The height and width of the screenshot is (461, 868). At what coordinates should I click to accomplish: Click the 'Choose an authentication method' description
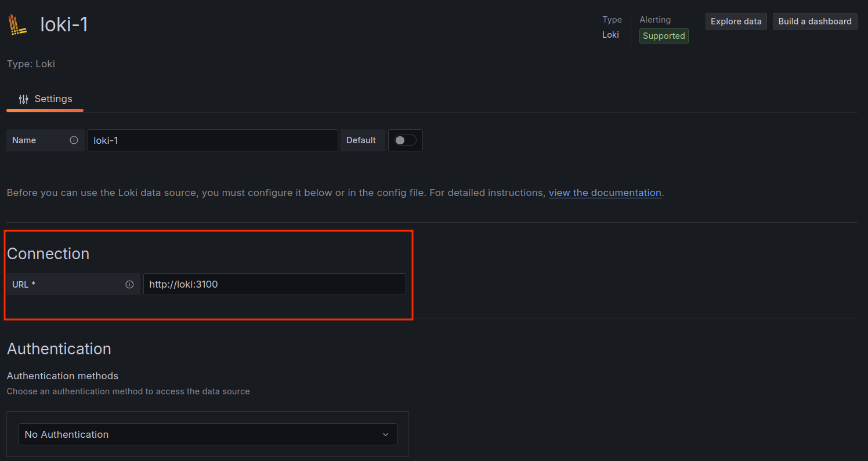(128, 391)
